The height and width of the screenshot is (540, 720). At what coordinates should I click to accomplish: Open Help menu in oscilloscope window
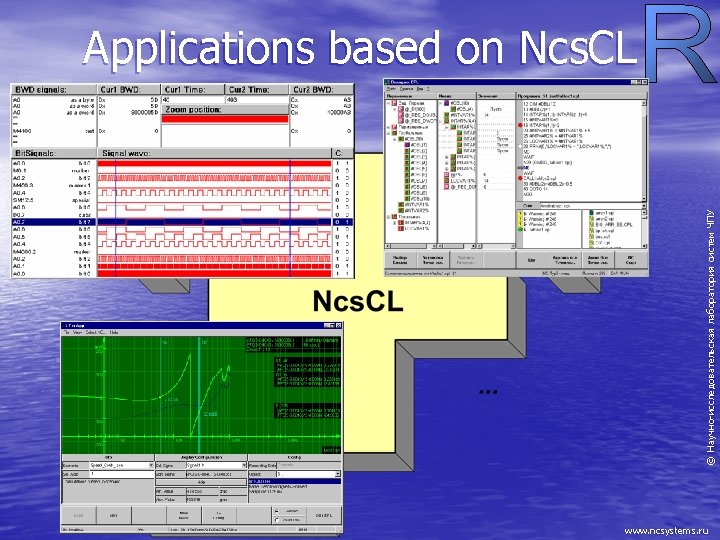point(114,332)
